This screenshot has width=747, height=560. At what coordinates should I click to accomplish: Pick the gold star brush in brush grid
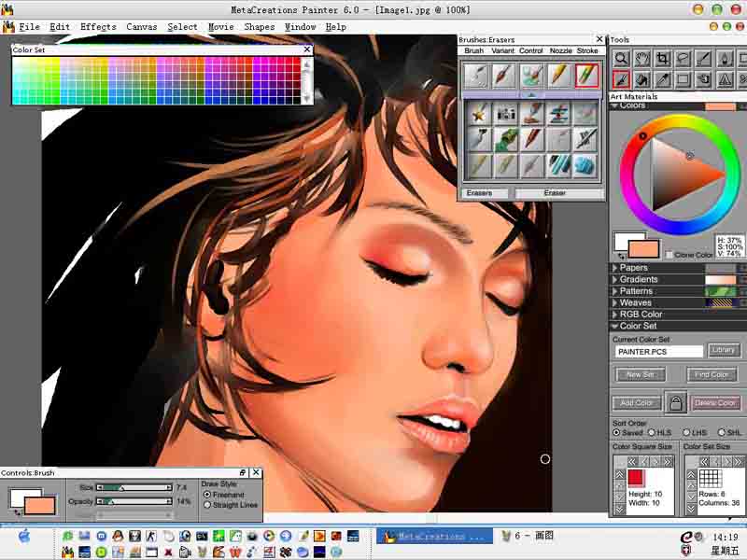[478, 113]
